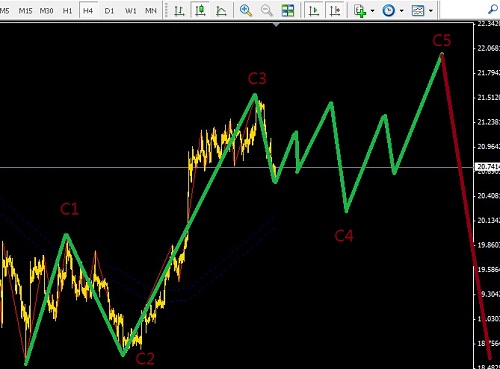Viewport: 500px width, 369px height.
Task: Activate the H4 timeframe button
Action: pyautogui.click(x=88, y=11)
